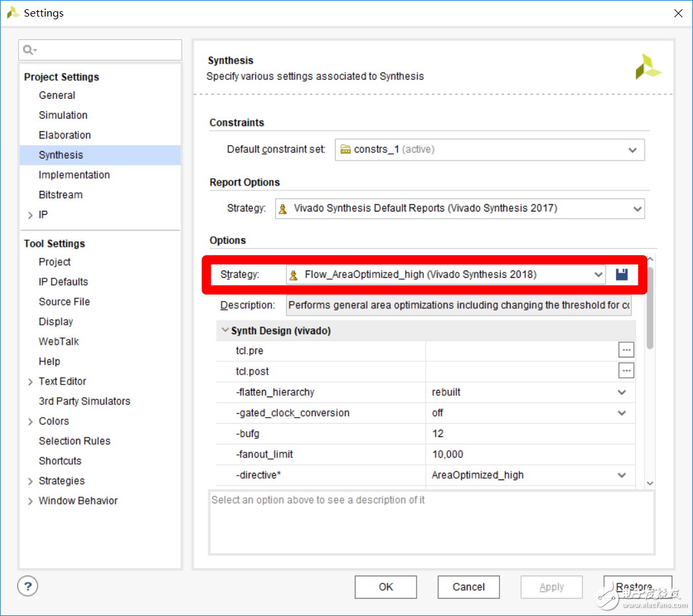Click the help question mark icon
This screenshot has width=693, height=616.
tap(28, 586)
